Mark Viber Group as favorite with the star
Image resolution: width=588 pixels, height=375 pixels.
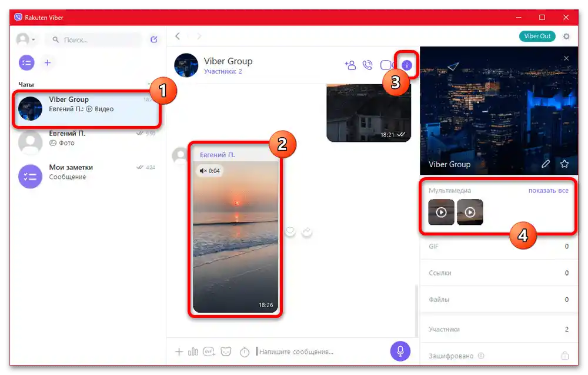[564, 164]
